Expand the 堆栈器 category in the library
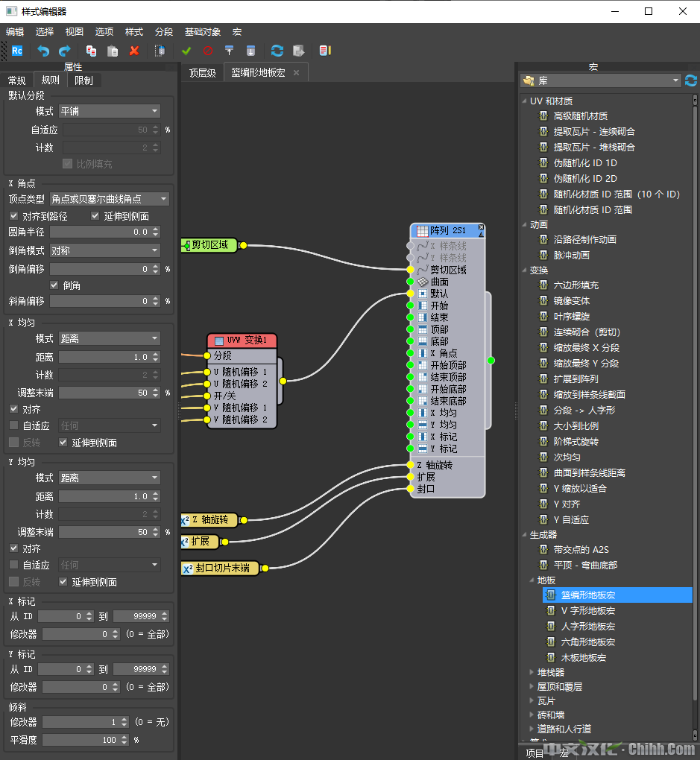Viewport: 700px width, 760px height. tap(530, 673)
